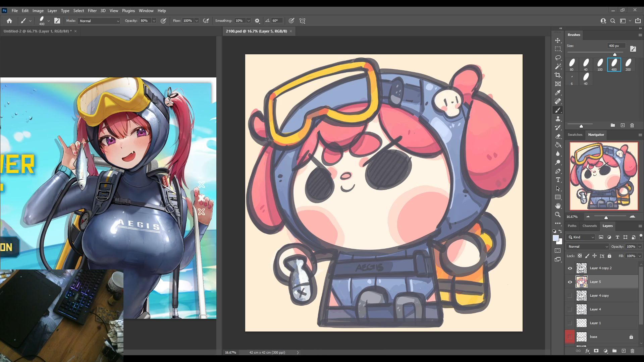Select the Lasso tool

(558, 58)
